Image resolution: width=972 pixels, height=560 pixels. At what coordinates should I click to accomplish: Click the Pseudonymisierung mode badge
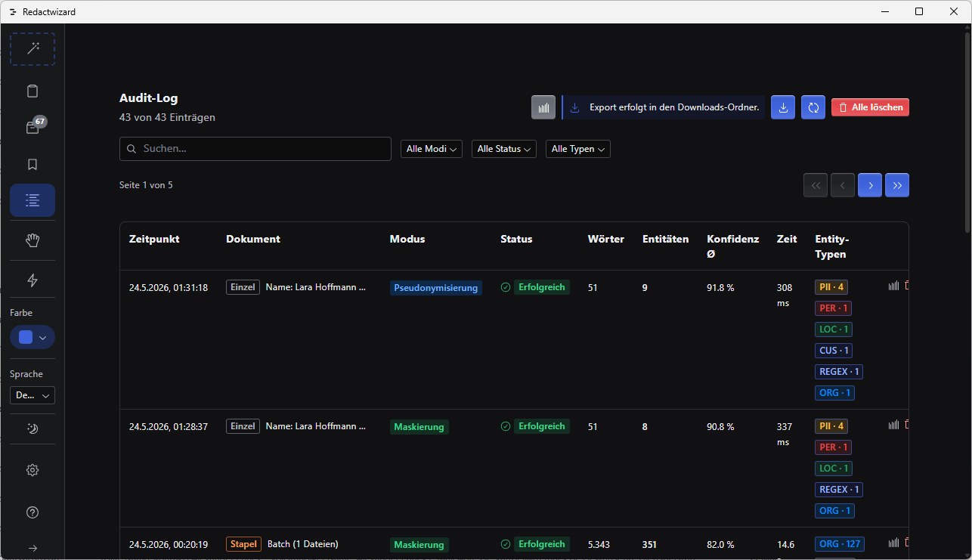(436, 288)
